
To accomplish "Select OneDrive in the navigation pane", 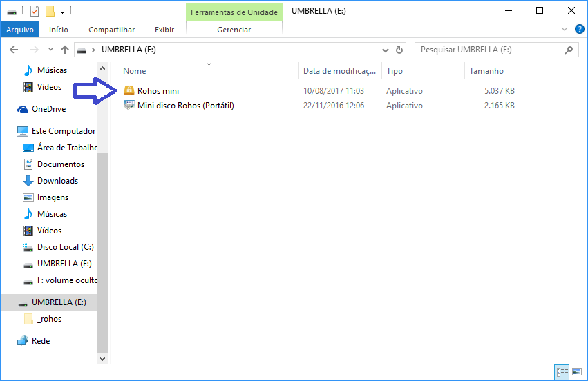I will pyautogui.click(x=41, y=109).
